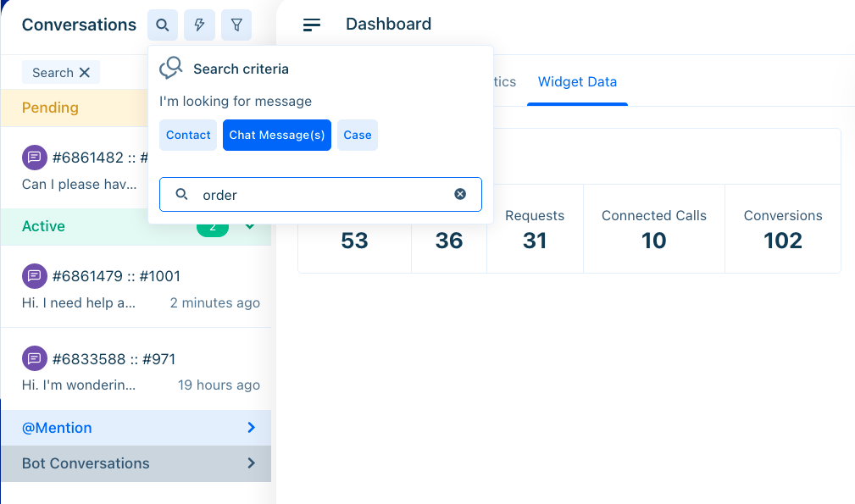
Task: Click the search input containing 'order'
Action: click(x=322, y=195)
